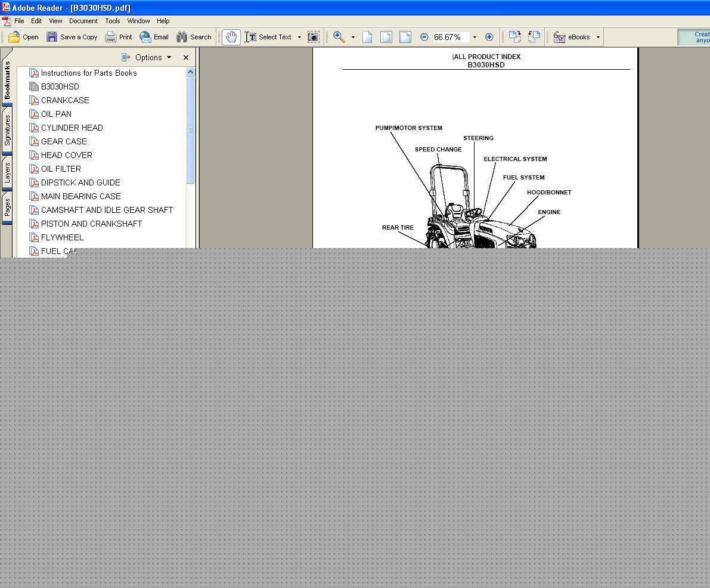Close the bookmarks panel
Image resolution: width=710 pixels, height=588 pixels.
point(185,57)
